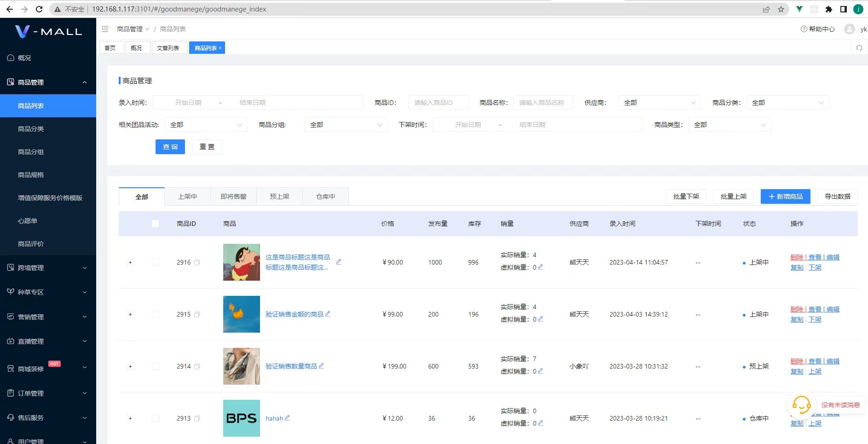
Task: Copy product ID 2913 with copy icon
Action: click(x=197, y=419)
